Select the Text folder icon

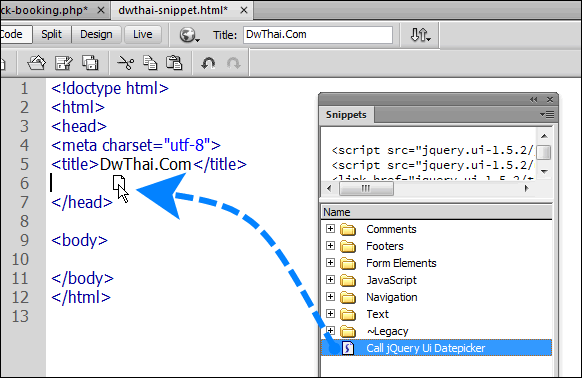click(348, 315)
